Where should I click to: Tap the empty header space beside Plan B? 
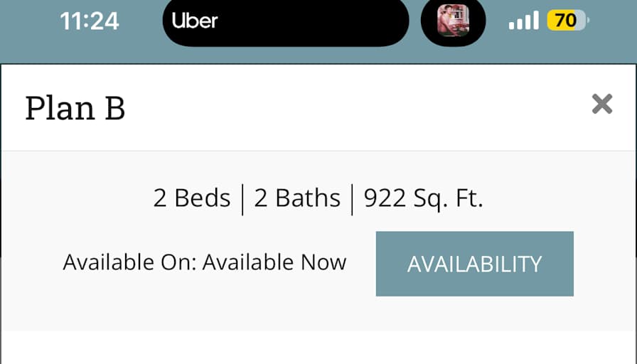(x=358, y=108)
